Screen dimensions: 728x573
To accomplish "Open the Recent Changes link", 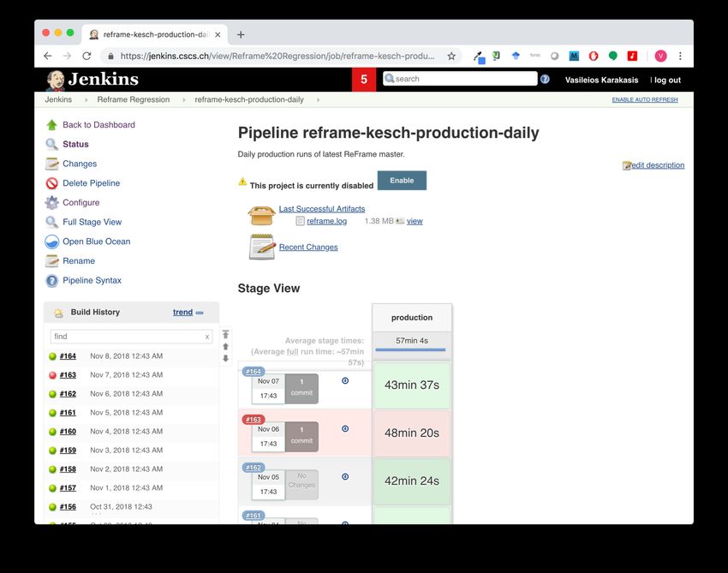I will click(308, 247).
